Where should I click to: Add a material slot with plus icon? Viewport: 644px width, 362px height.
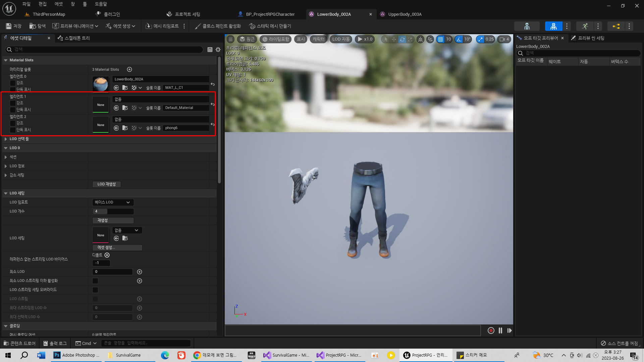(x=129, y=69)
